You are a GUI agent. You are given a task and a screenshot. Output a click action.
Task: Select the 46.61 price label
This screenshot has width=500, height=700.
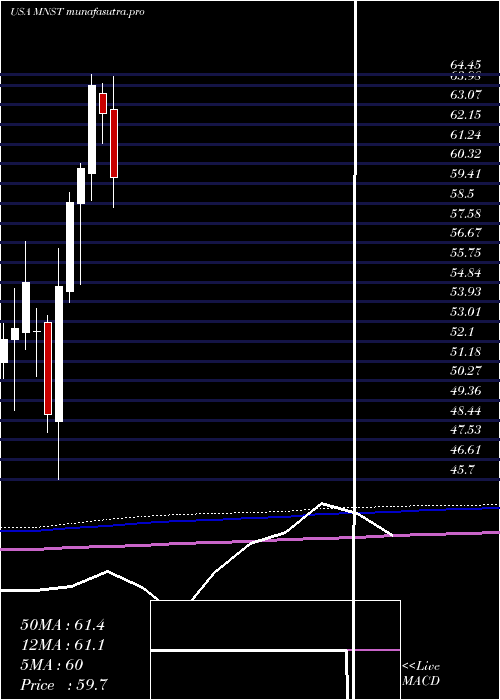(466, 450)
